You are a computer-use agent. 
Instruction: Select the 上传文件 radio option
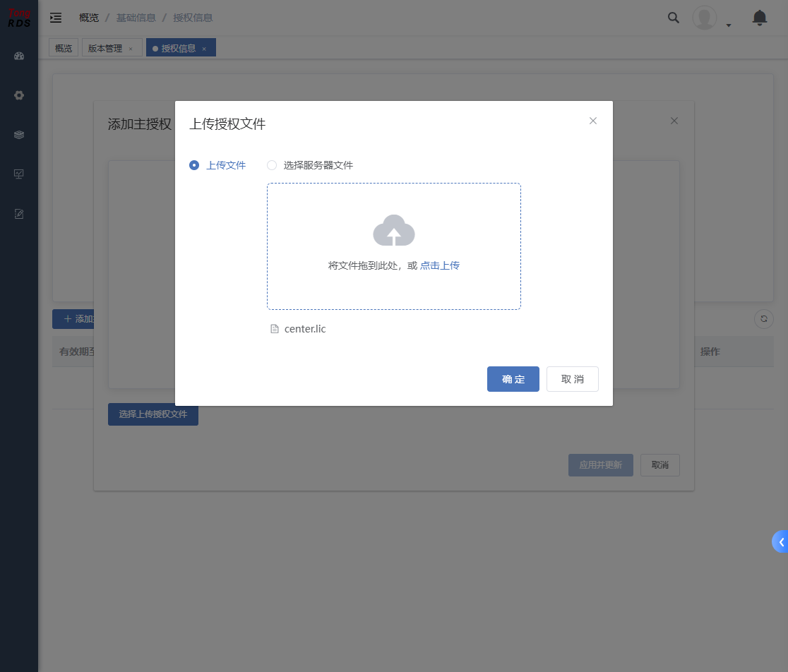217,165
